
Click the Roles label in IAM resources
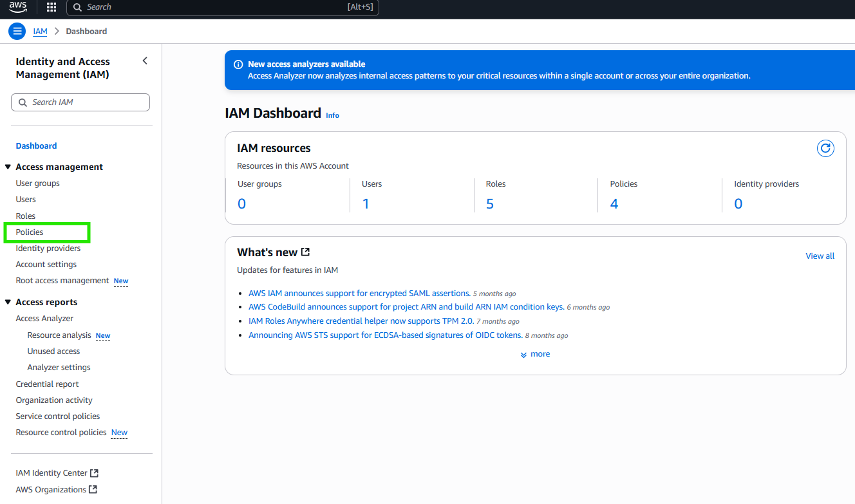[x=496, y=184]
